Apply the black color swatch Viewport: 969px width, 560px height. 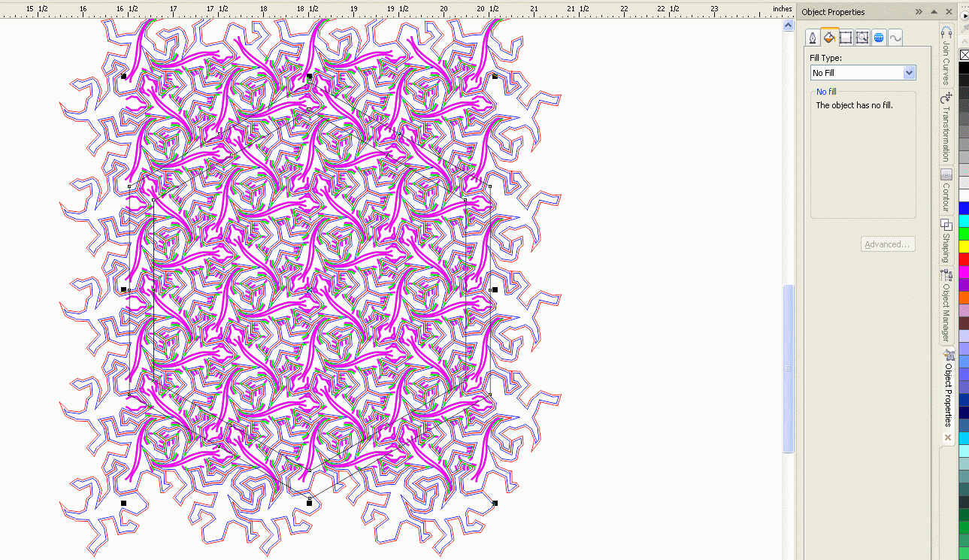click(964, 68)
